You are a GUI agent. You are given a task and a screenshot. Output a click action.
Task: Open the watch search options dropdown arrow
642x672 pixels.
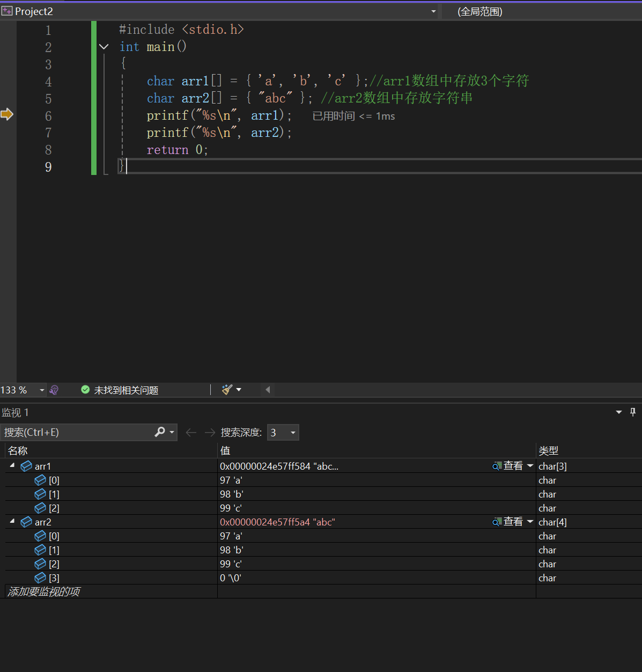click(172, 432)
